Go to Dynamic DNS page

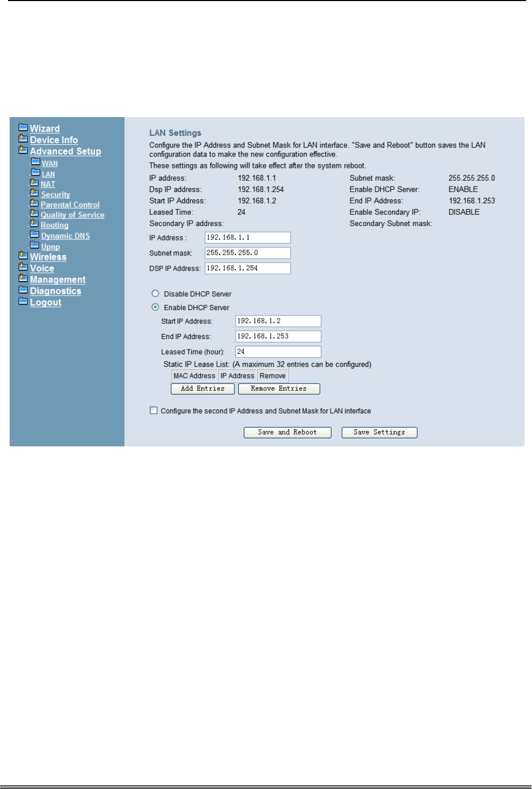click(66, 236)
